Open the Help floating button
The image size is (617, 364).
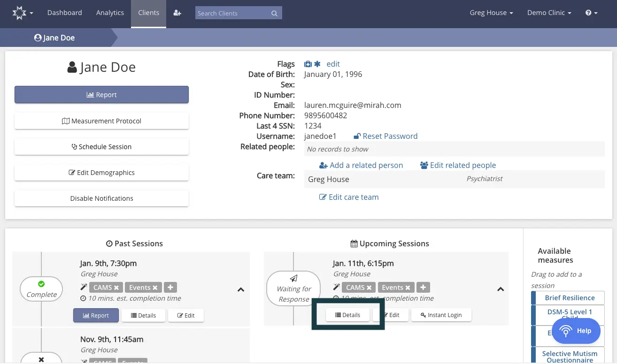(x=576, y=331)
